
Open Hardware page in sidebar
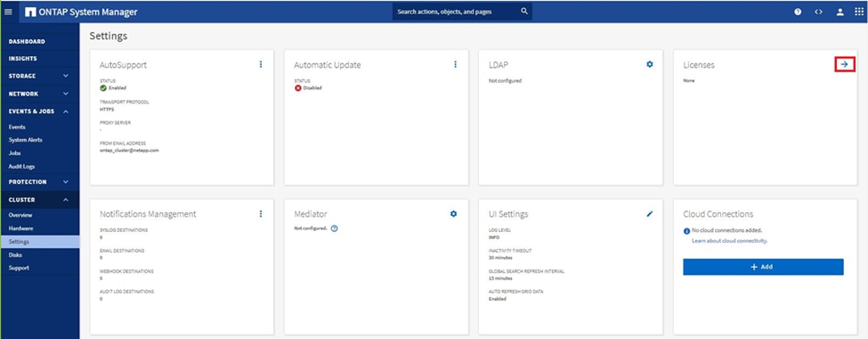(21, 228)
